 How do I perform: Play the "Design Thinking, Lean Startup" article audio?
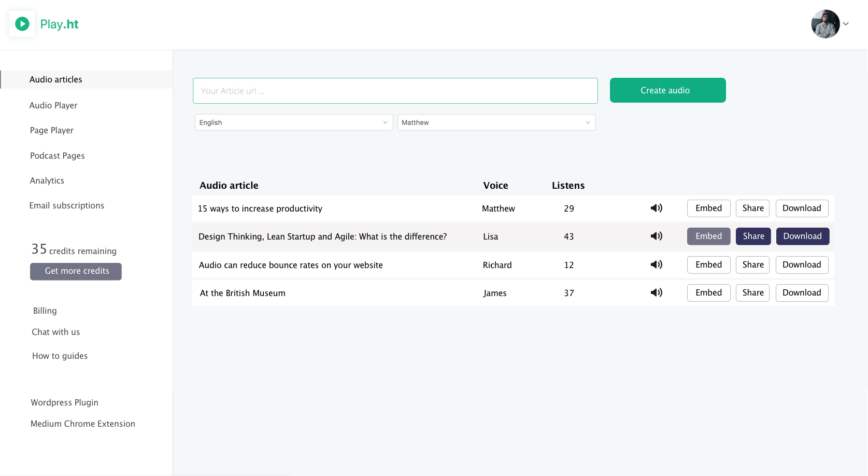(x=656, y=236)
